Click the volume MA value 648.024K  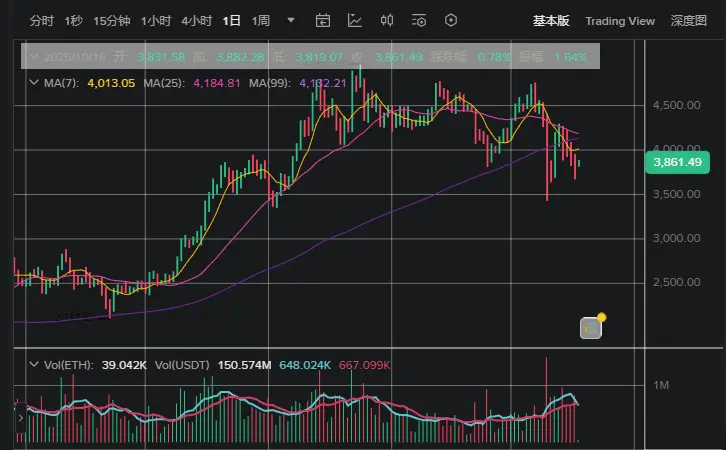point(305,365)
